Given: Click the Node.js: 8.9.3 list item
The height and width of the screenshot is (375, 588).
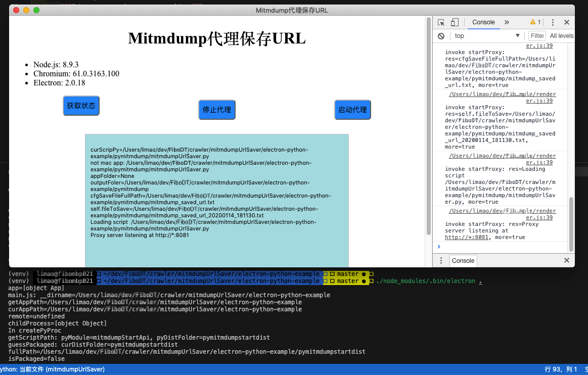Looking at the screenshot, I should click(x=56, y=65).
